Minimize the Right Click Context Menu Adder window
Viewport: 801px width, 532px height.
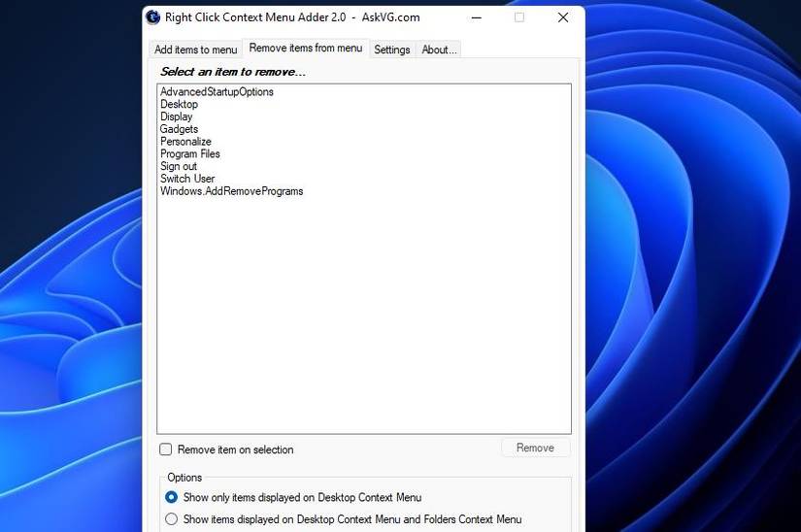coord(477,17)
